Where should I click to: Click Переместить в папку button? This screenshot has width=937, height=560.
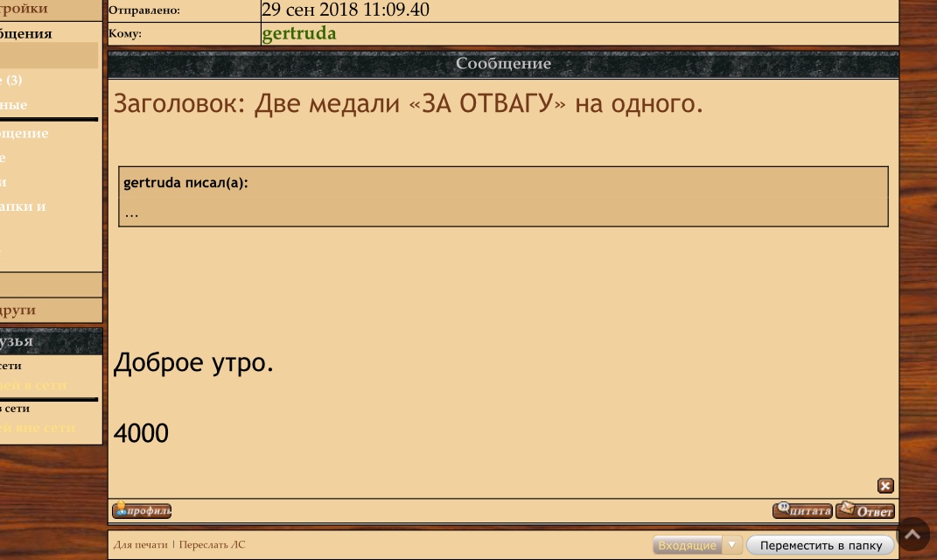click(821, 545)
